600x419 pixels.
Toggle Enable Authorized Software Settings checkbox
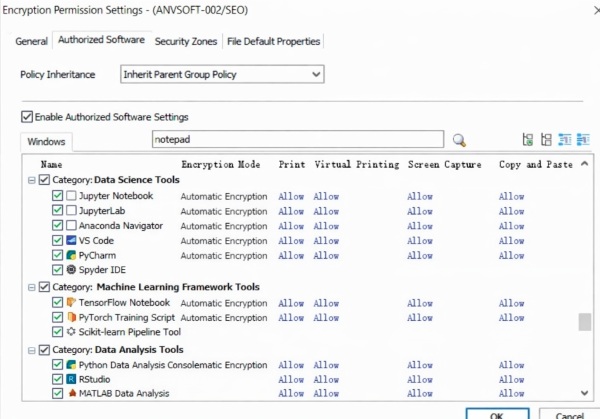(x=27, y=117)
